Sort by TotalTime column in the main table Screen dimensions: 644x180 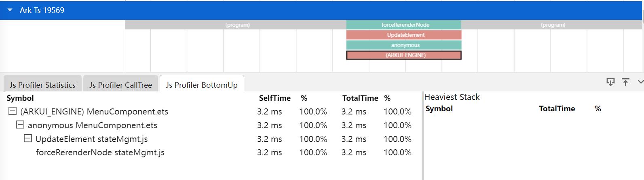(x=360, y=98)
